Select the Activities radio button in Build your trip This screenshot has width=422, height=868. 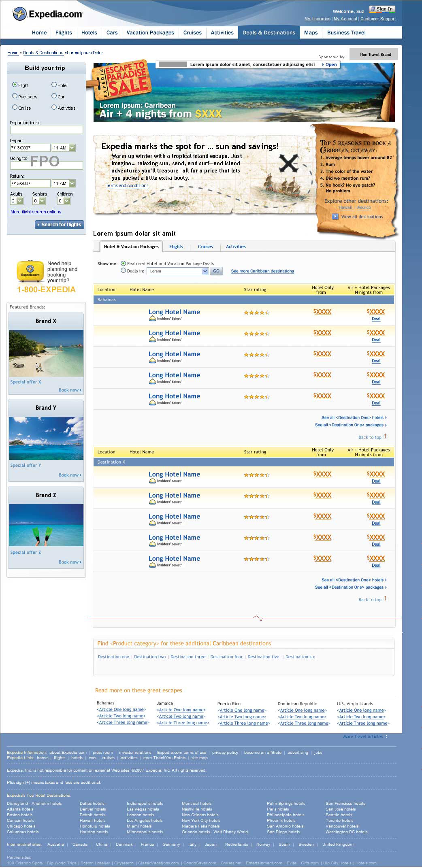click(x=54, y=107)
